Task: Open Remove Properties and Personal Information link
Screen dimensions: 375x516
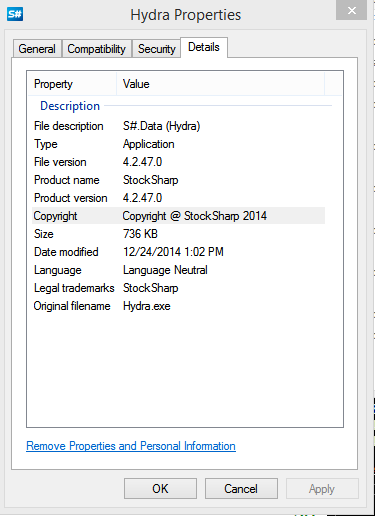Action: pyautogui.click(x=131, y=446)
